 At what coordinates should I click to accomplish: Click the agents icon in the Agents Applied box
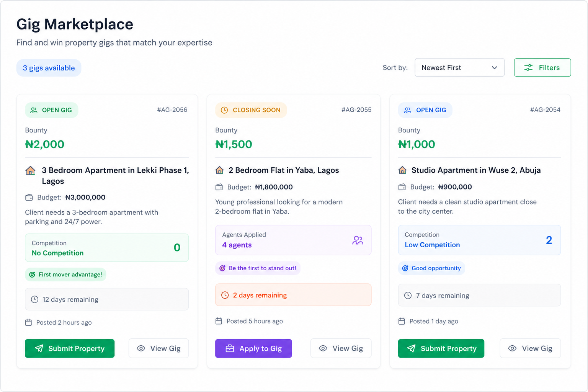pyautogui.click(x=358, y=240)
